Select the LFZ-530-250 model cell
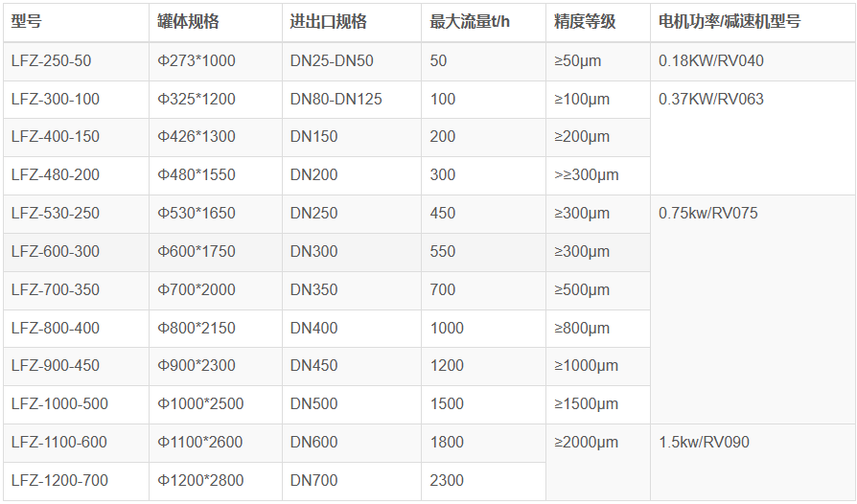The image size is (857, 504). (x=56, y=214)
